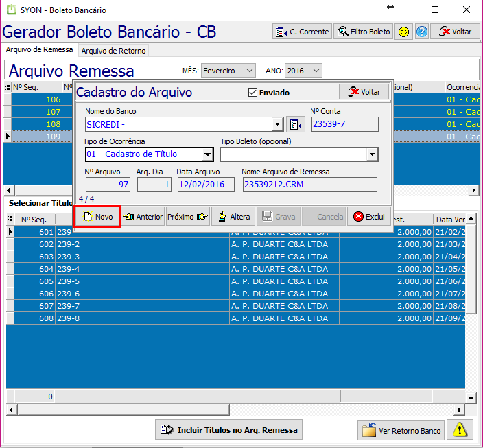483x448 pixels.
Task: Open Filtro Boleto filter
Action: [x=363, y=32]
